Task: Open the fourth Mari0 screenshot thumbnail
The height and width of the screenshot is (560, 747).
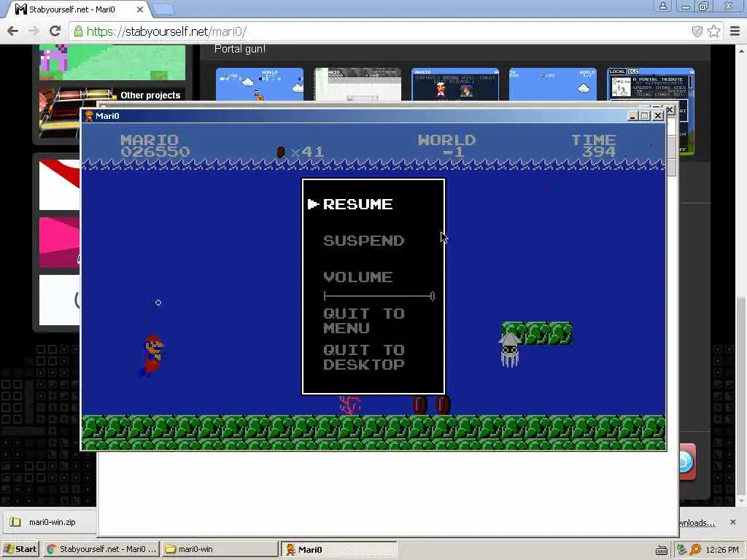Action: pyautogui.click(x=553, y=85)
